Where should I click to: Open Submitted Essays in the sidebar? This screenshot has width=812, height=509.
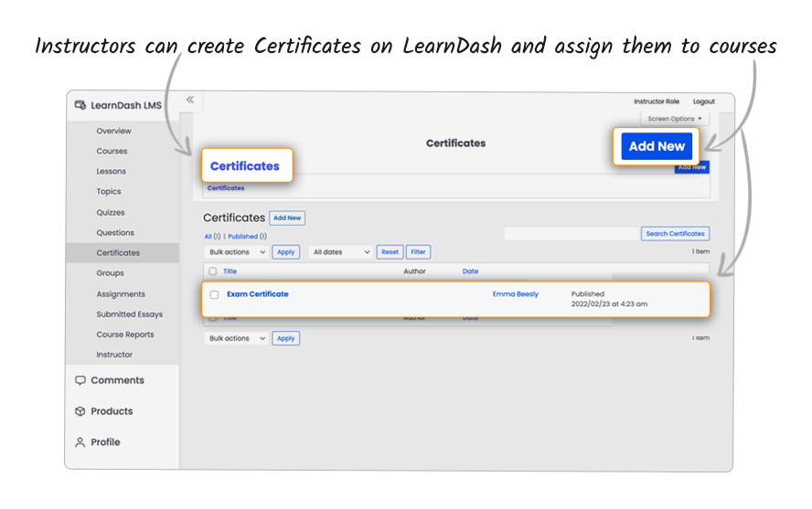[x=130, y=314]
